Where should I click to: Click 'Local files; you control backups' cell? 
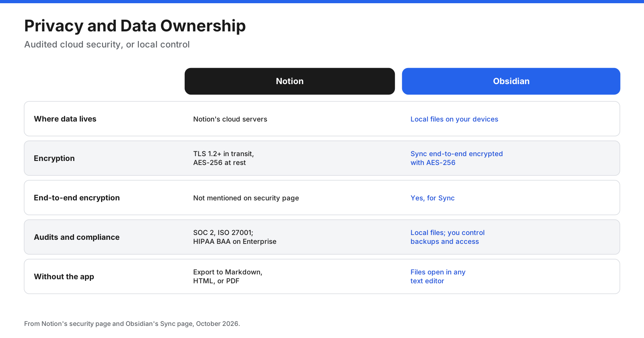448,237
